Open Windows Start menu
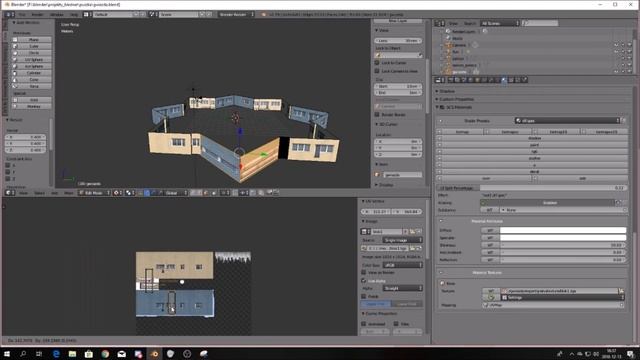This screenshot has height=360, width=640. 7,353
